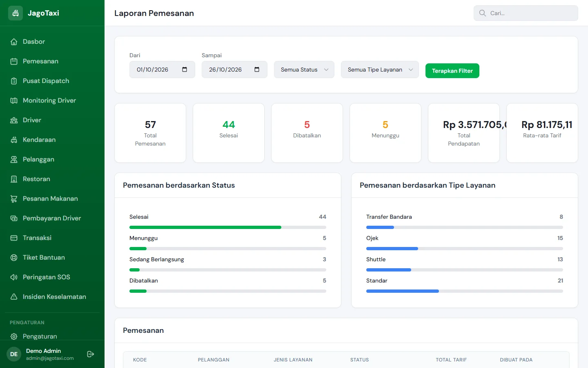Click the Selesai status progress bar
588x368 pixels.
click(228, 227)
